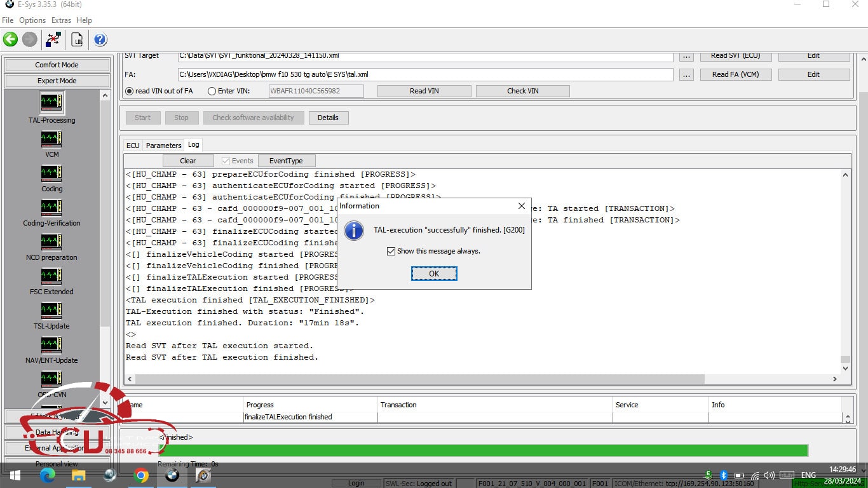Open the File menu
The height and width of the screenshot is (488, 868).
coord(8,20)
